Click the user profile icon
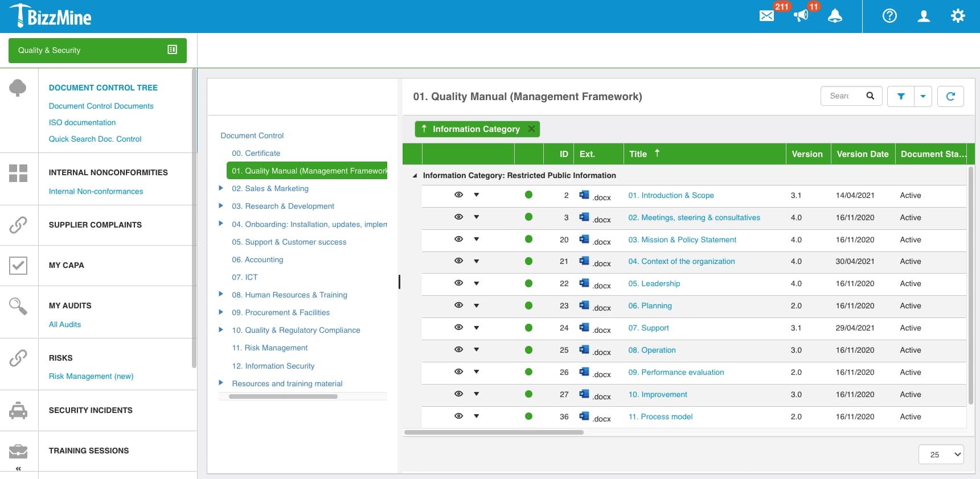The width and height of the screenshot is (980, 479). tap(924, 16)
